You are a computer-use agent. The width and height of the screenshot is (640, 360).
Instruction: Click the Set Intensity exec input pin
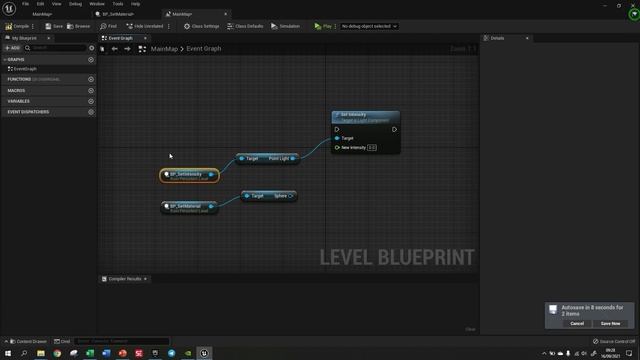[337, 129]
